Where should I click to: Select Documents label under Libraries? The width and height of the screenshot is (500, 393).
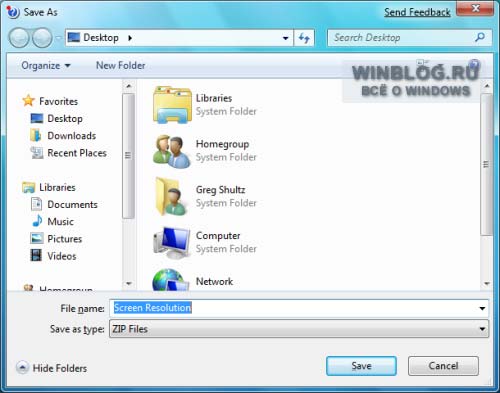(x=72, y=204)
